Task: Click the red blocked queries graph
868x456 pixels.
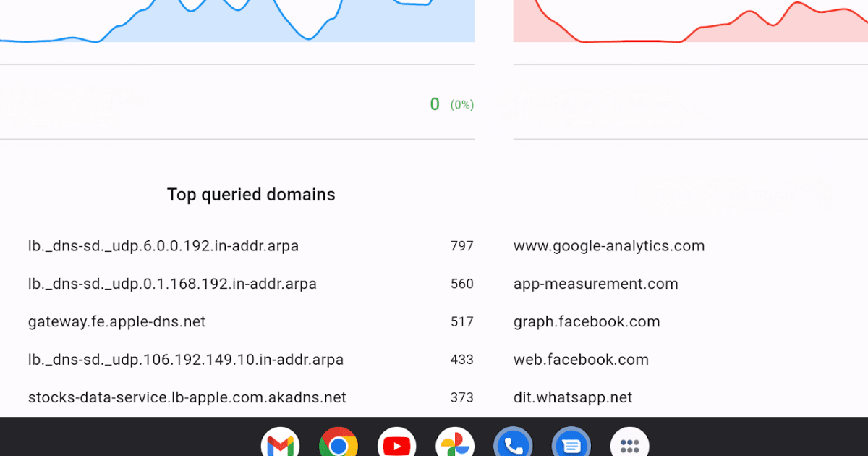Action: coord(687,20)
